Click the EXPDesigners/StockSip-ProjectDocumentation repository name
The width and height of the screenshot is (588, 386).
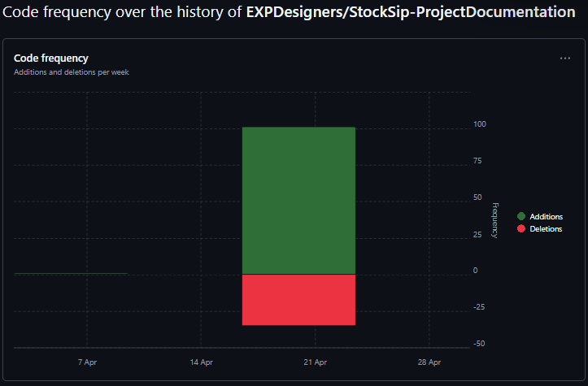point(411,12)
